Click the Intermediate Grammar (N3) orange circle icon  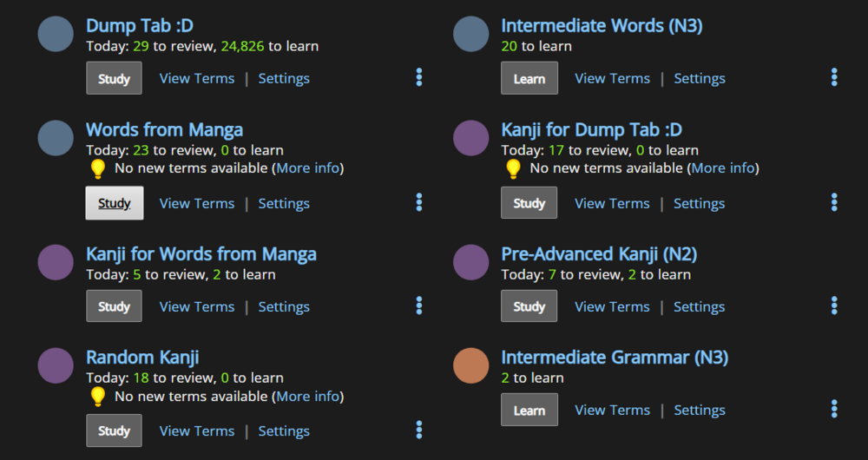click(x=471, y=365)
